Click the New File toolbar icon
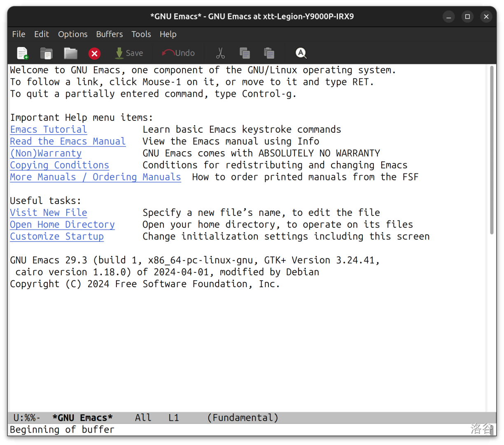 click(x=22, y=53)
